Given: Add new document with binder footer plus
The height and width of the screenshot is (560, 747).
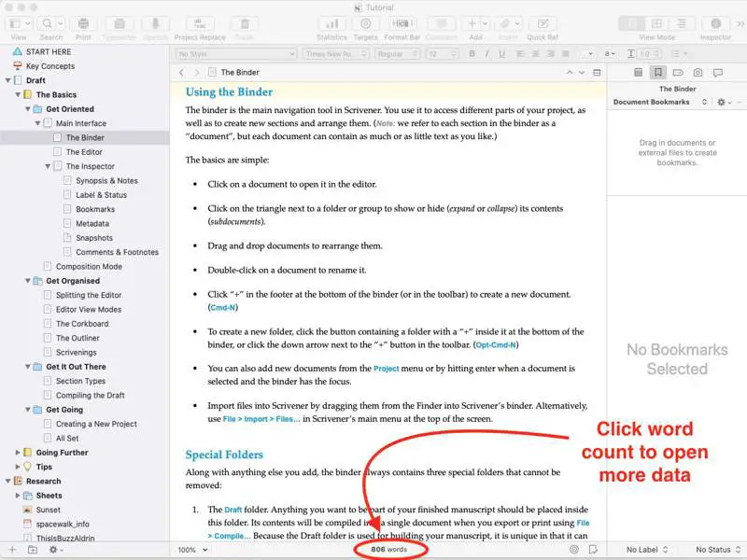Looking at the screenshot, I should click(12, 550).
